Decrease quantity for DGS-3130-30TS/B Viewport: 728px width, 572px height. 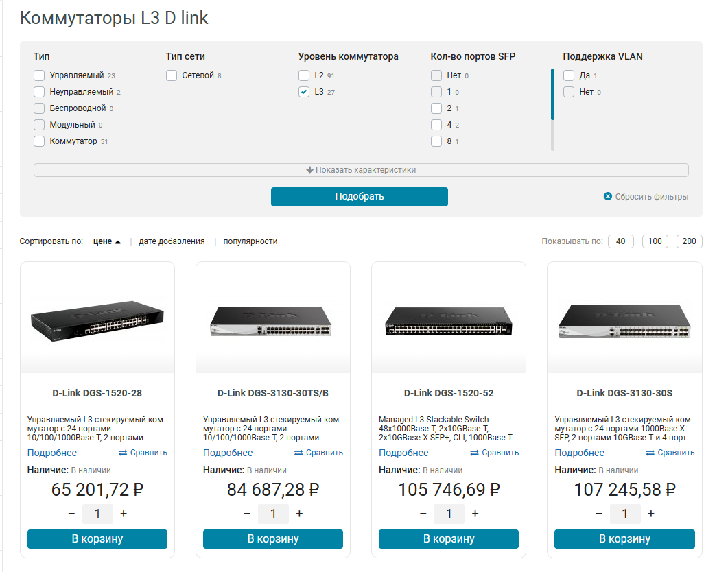(248, 514)
